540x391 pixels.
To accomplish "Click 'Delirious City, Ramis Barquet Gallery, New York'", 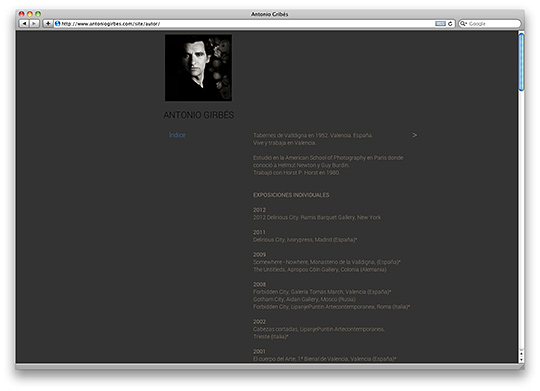I will coord(324,217).
